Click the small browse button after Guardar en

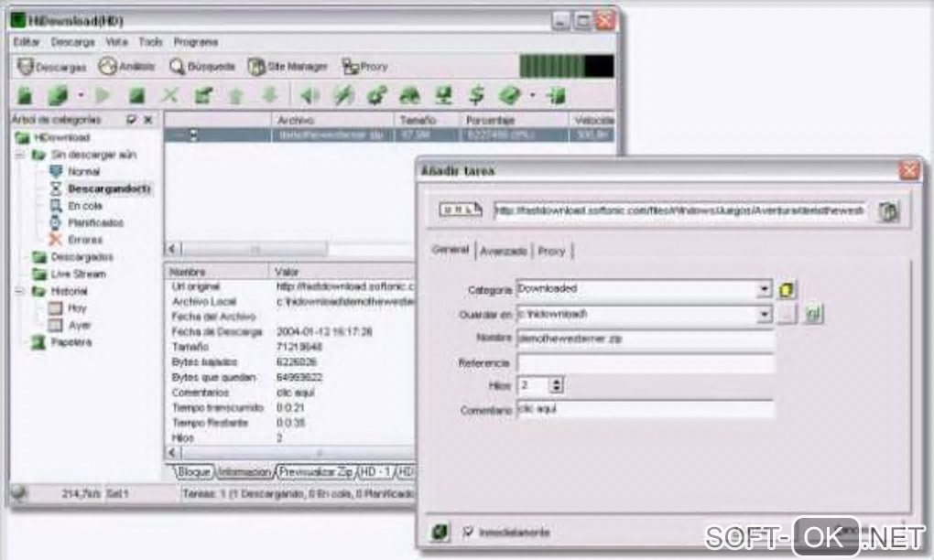coord(787,314)
